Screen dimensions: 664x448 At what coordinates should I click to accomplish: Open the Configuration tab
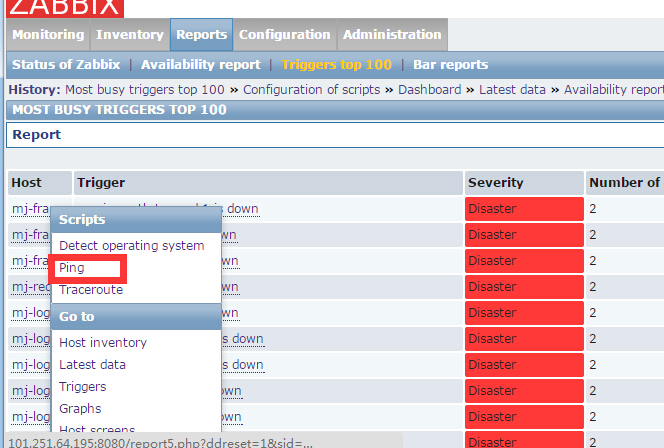click(285, 35)
